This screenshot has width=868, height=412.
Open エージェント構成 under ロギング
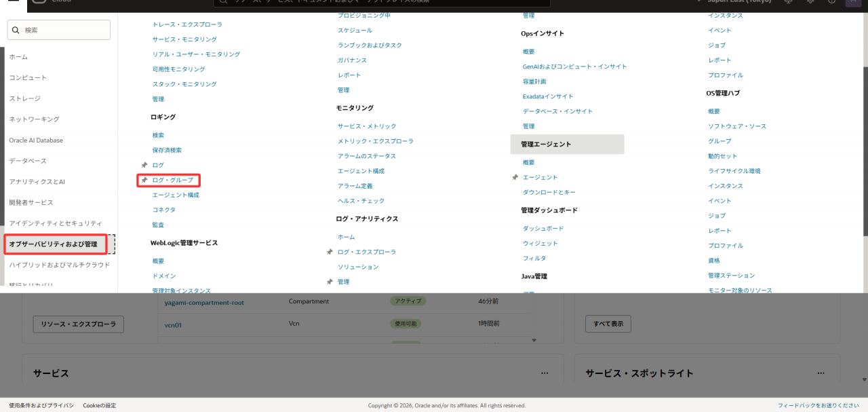176,195
